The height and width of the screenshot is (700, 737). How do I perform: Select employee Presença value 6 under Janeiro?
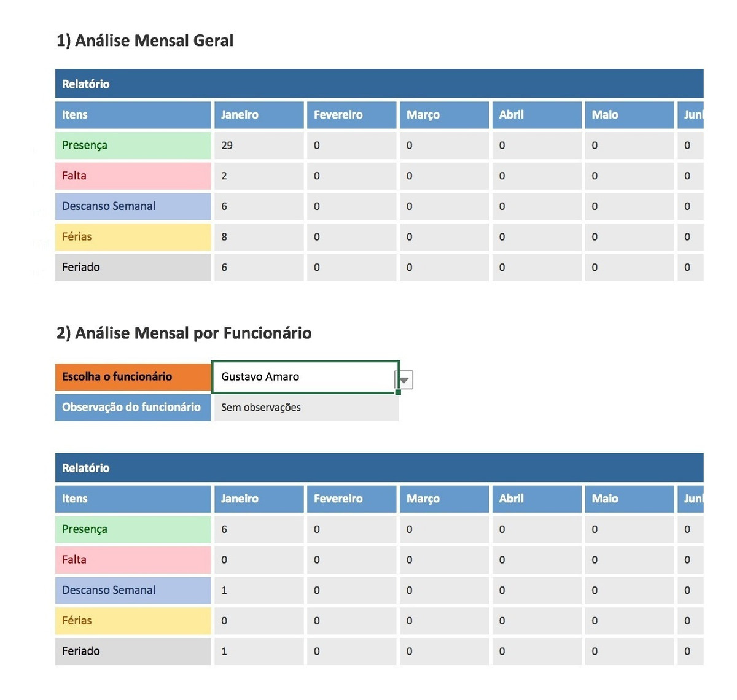[259, 529]
